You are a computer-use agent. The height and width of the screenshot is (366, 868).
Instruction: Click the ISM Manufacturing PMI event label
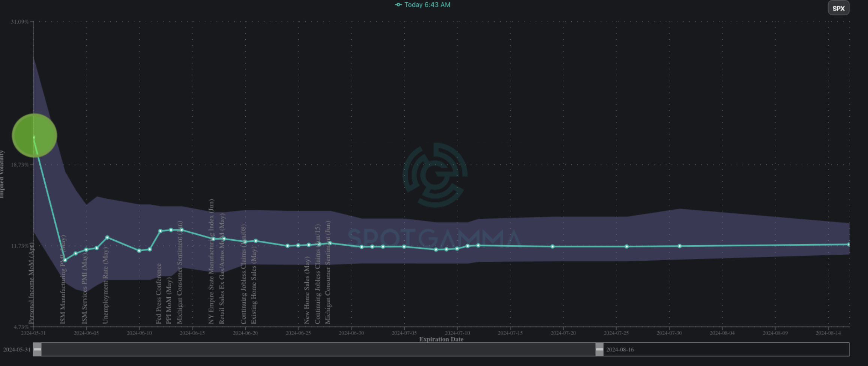pyautogui.click(x=63, y=279)
